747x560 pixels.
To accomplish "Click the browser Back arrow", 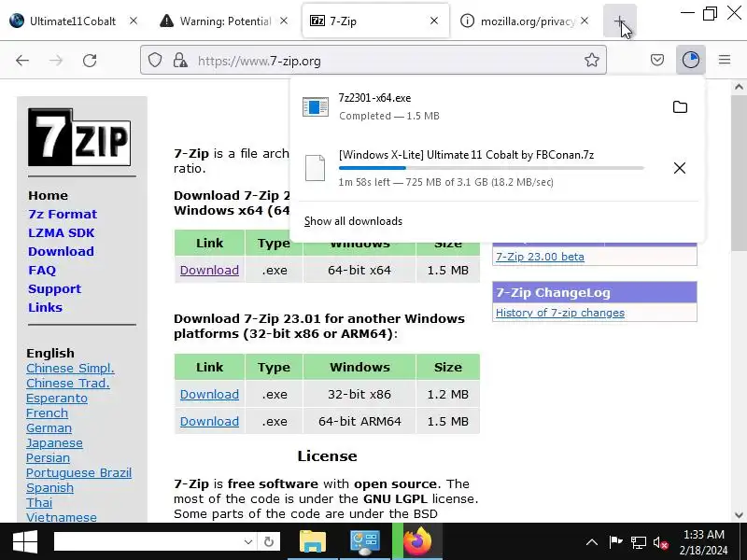I will coord(22,61).
